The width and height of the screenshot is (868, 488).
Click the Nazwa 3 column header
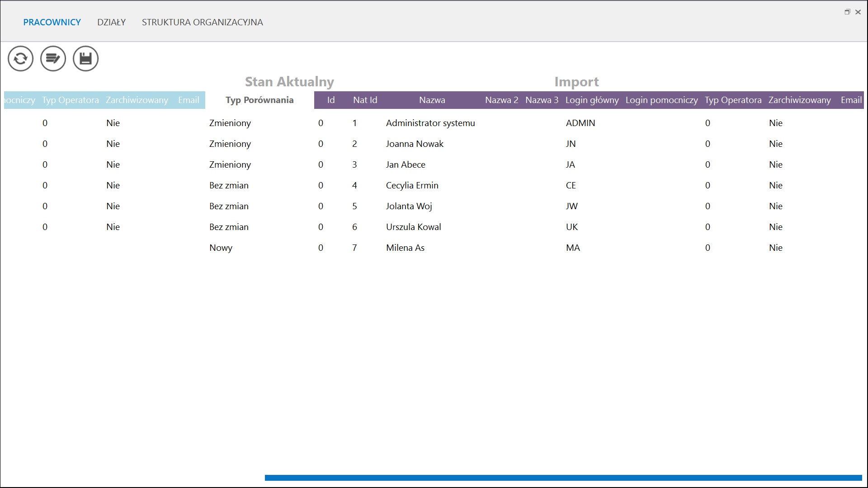pos(542,100)
